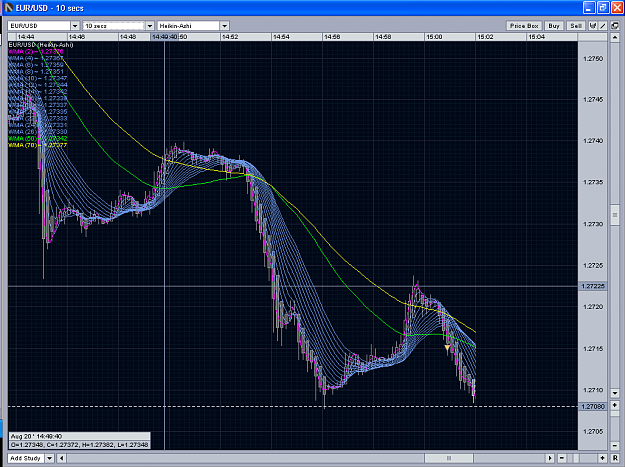The image size is (625, 467).
Task: Select the chart studies icon beside Sell
Action: point(593,26)
